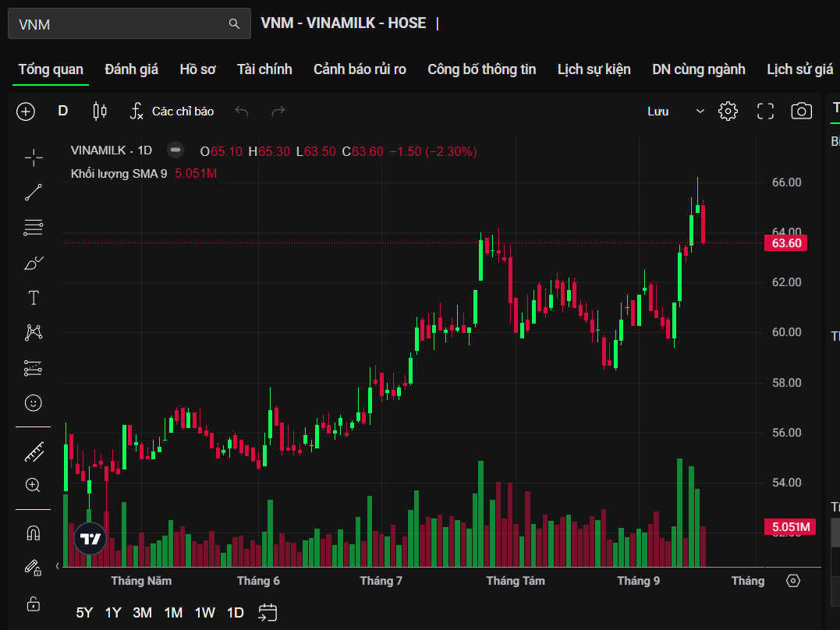Click the 5.051M volume label
840x630 pixels.
790,527
